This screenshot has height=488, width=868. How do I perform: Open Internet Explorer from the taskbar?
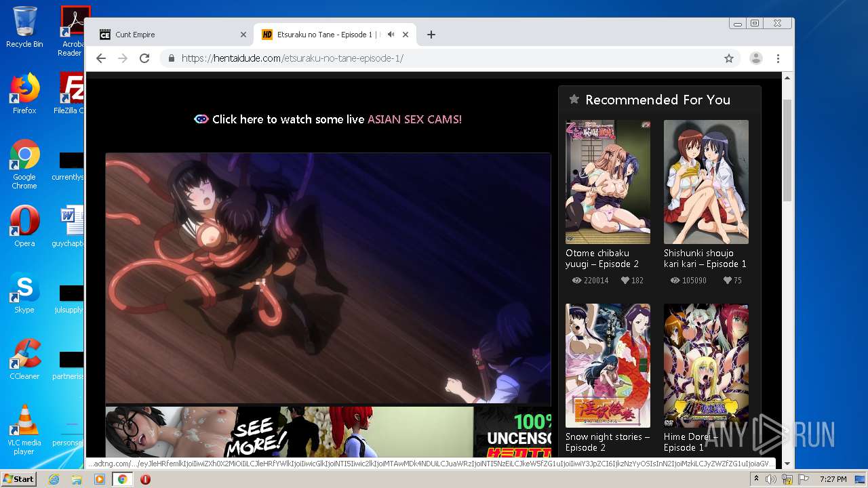tap(54, 479)
